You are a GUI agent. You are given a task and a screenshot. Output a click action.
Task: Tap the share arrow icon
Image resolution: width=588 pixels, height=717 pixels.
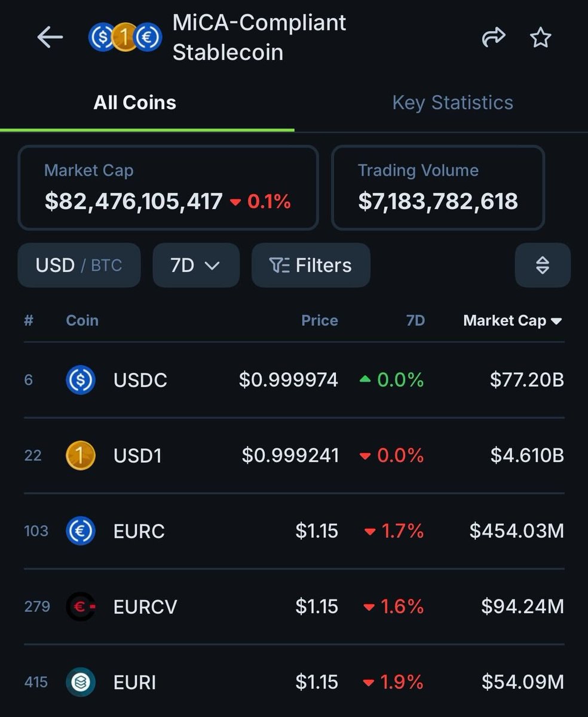tap(493, 38)
